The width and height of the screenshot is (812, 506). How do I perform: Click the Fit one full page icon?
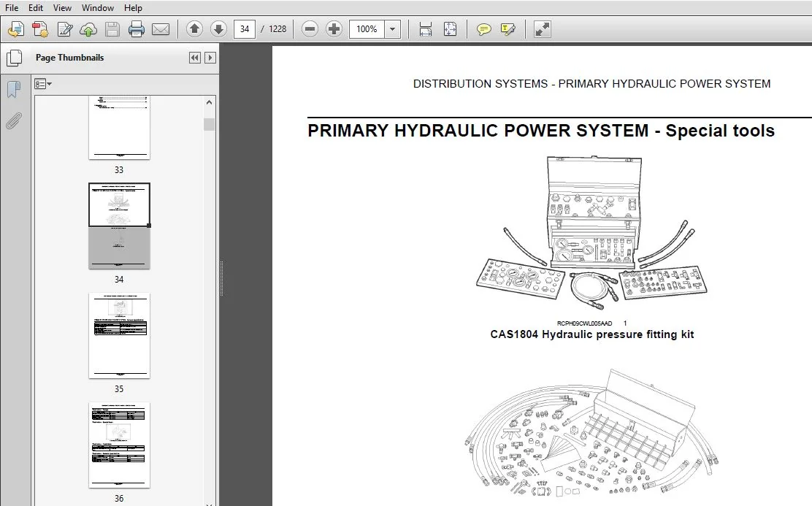point(450,29)
